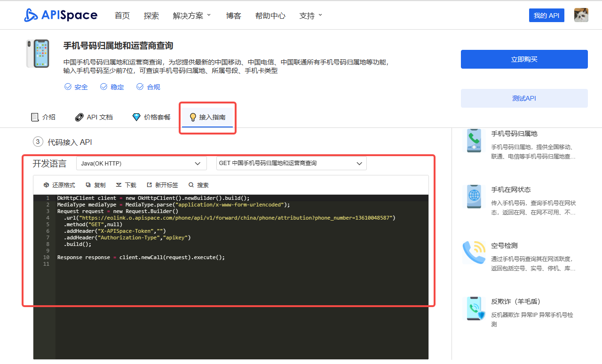Click the page title 手机号码归属地和运营商查询
602x364 pixels.
pyautogui.click(x=118, y=46)
